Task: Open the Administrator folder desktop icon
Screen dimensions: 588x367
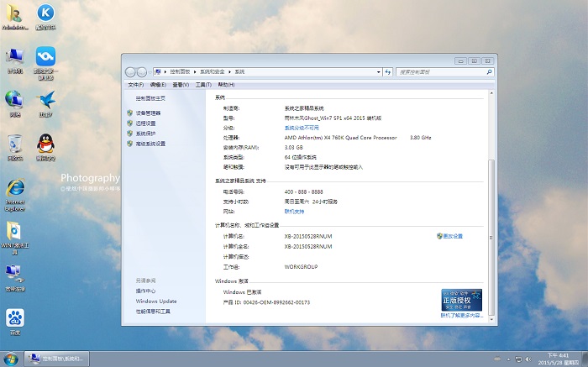Action: 14,17
